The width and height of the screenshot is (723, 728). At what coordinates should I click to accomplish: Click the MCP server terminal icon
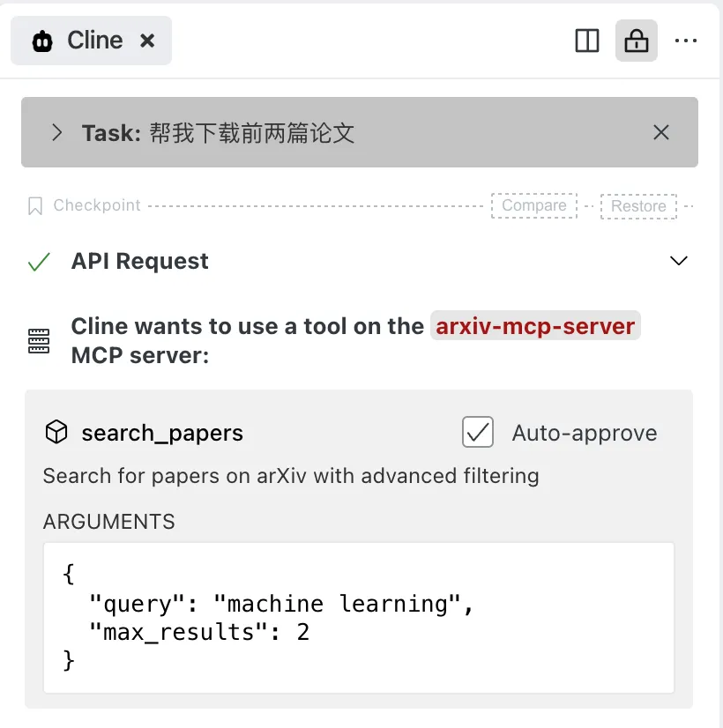[39, 339]
